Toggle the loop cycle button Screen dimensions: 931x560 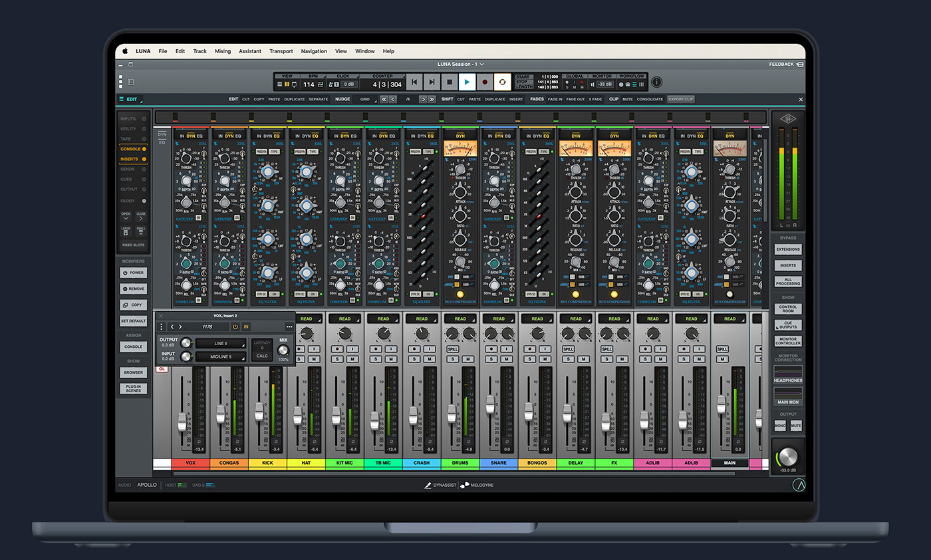tap(502, 82)
